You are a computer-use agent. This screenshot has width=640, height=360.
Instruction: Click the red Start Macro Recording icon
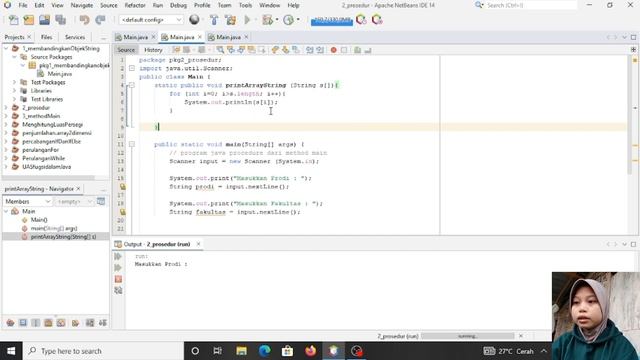coord(333,50)
